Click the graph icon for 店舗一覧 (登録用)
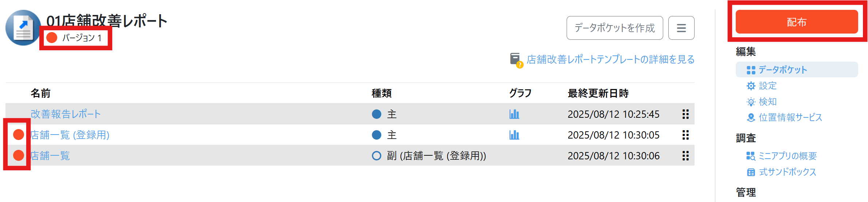The width and height of the screenshot is (868, 202). tap(514, 135)
